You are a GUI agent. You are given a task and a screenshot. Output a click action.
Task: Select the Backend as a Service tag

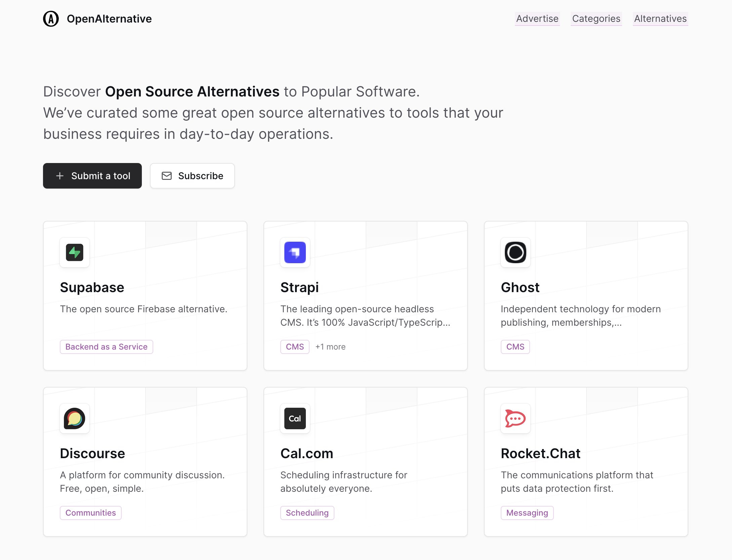click(106, 347)
